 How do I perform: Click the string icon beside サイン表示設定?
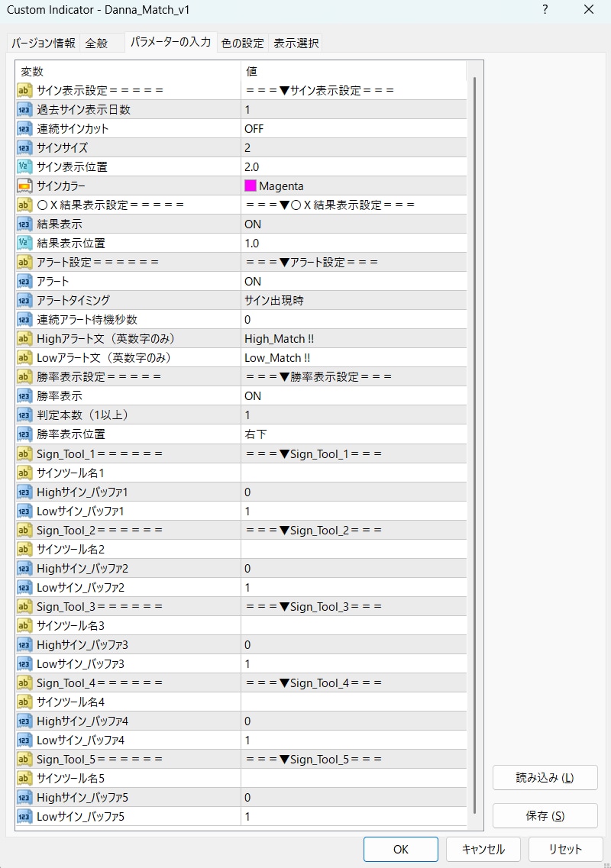pos(24,90)
